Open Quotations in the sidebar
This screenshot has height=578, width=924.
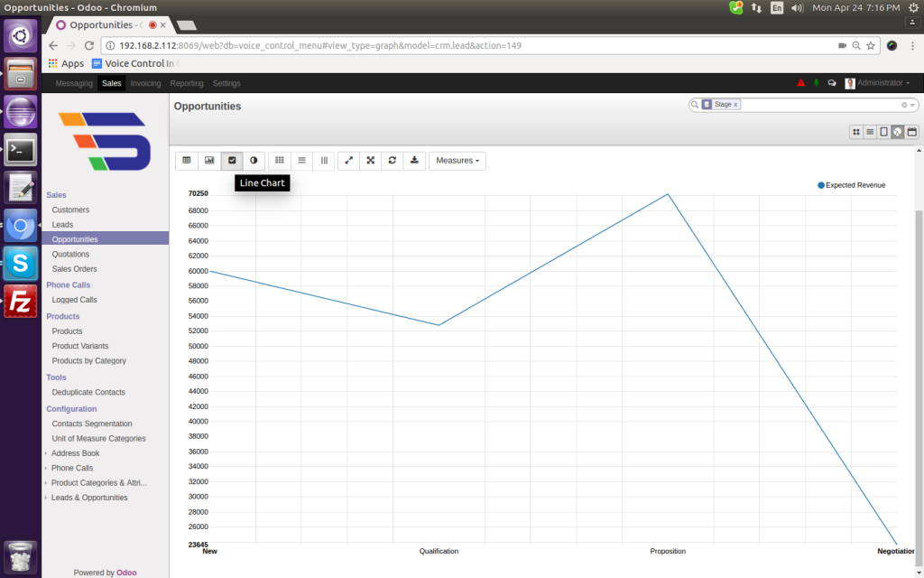pyautogui.click(x=70, y=255)
